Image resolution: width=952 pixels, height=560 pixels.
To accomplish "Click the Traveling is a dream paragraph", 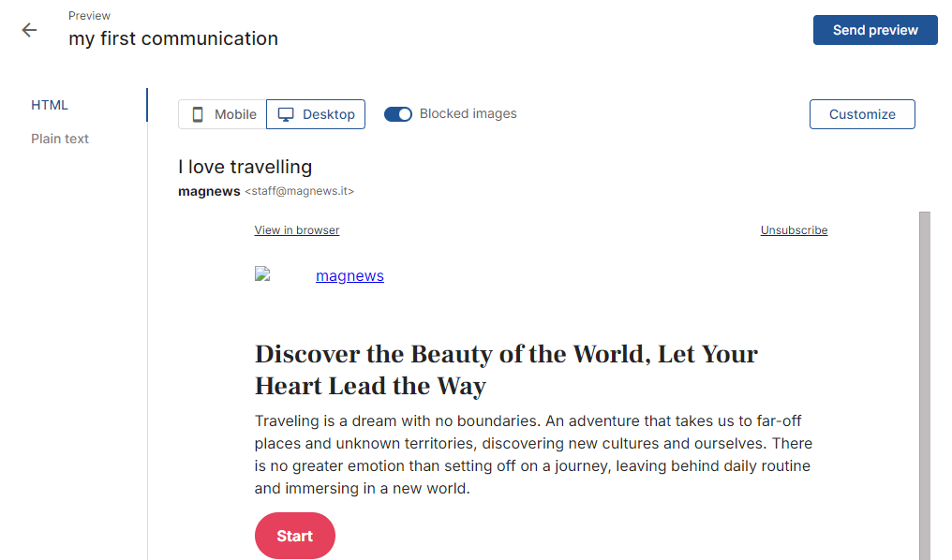I will click(x=533, y=454).
